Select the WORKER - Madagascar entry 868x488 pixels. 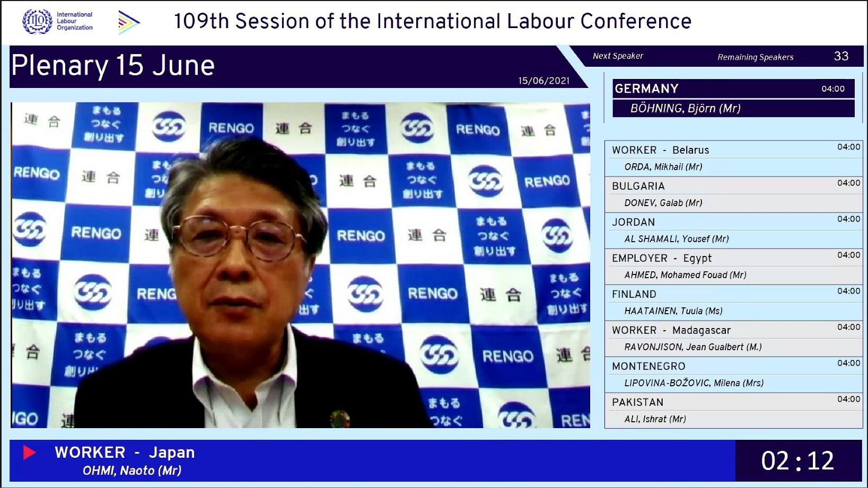coord(733,339)
